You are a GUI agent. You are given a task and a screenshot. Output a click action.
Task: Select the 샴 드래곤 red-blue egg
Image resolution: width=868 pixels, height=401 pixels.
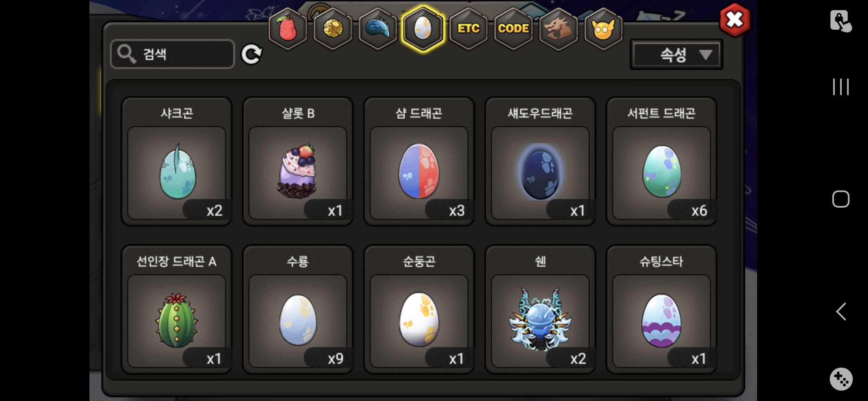(x=419, y=161)
